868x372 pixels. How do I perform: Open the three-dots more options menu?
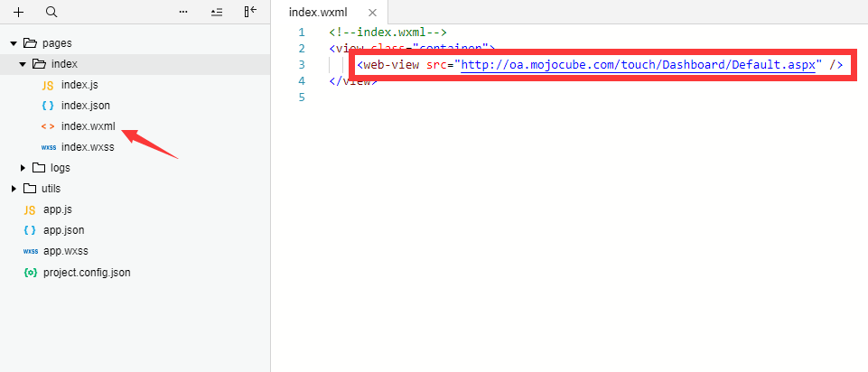183,12
